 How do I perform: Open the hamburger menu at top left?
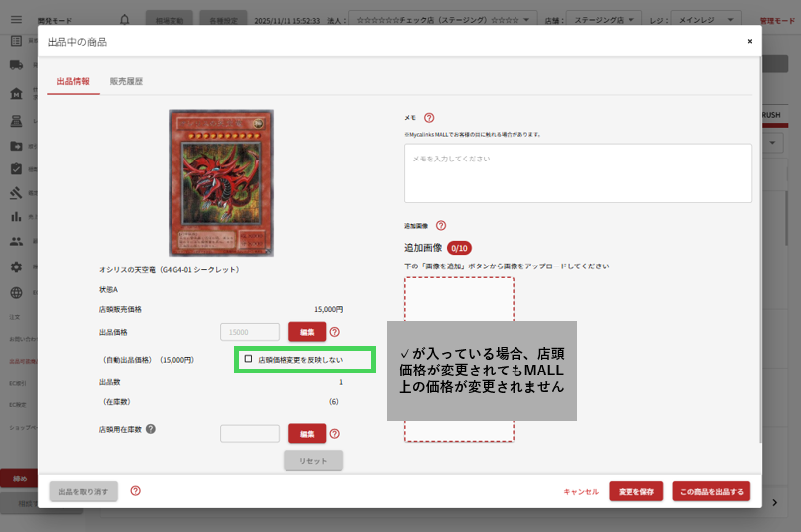click(x=16, y=19)
